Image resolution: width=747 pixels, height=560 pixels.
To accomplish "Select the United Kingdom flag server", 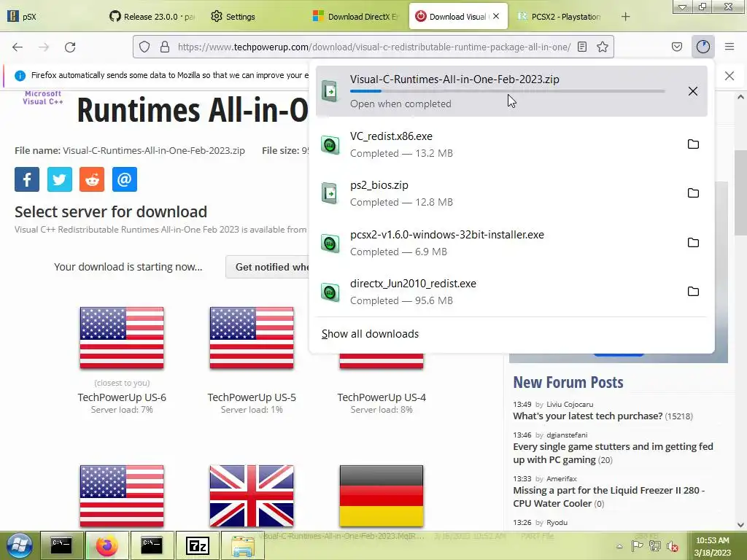I will pos(252,496).
